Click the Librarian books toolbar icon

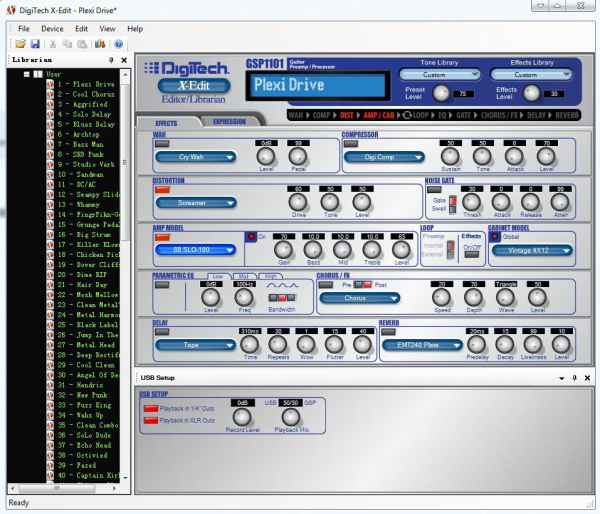100,44
